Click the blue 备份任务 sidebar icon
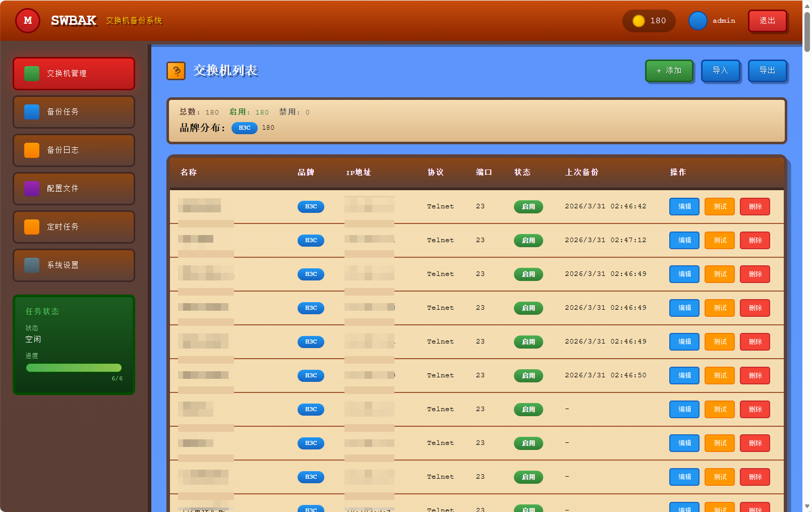812x512 pixels. (x=32, y=111)
